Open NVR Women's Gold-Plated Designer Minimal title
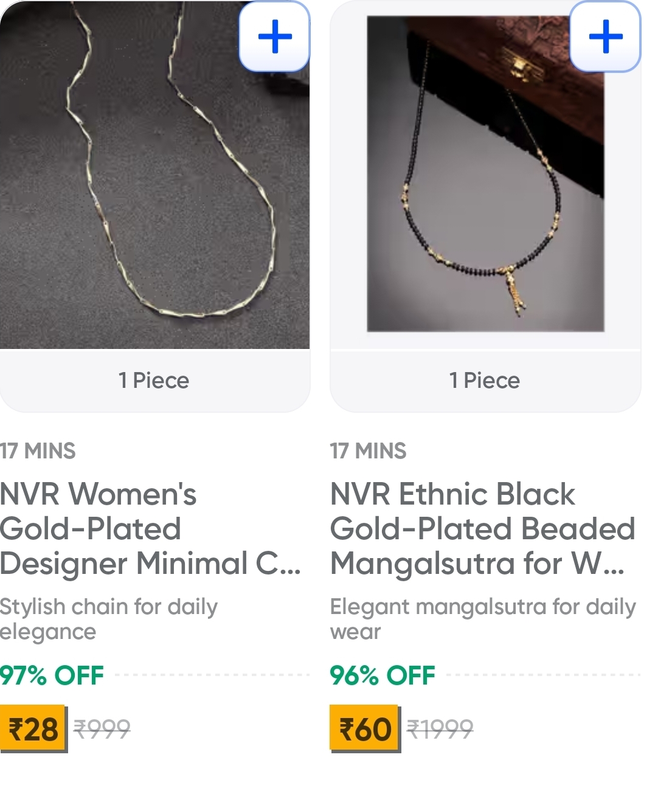 (149, 528)
